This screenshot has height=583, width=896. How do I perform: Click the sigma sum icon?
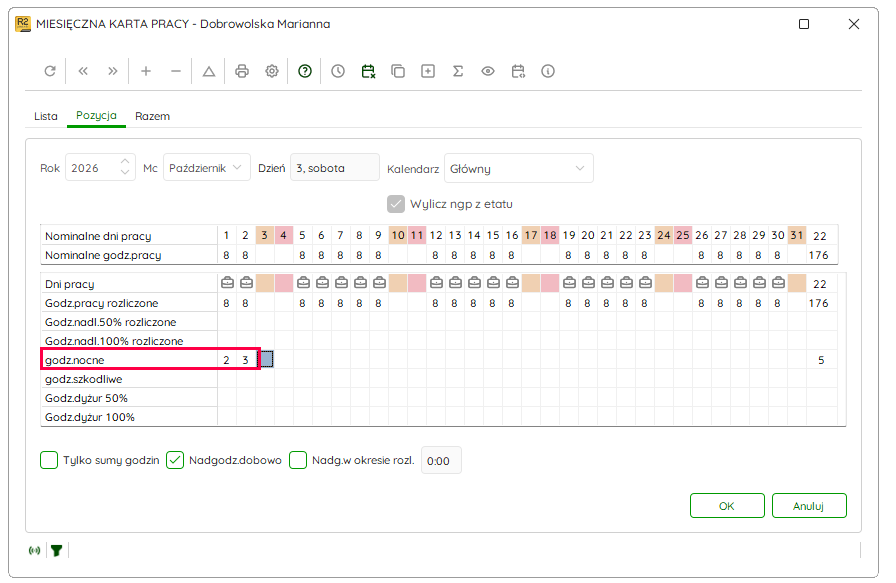(458, 71)
